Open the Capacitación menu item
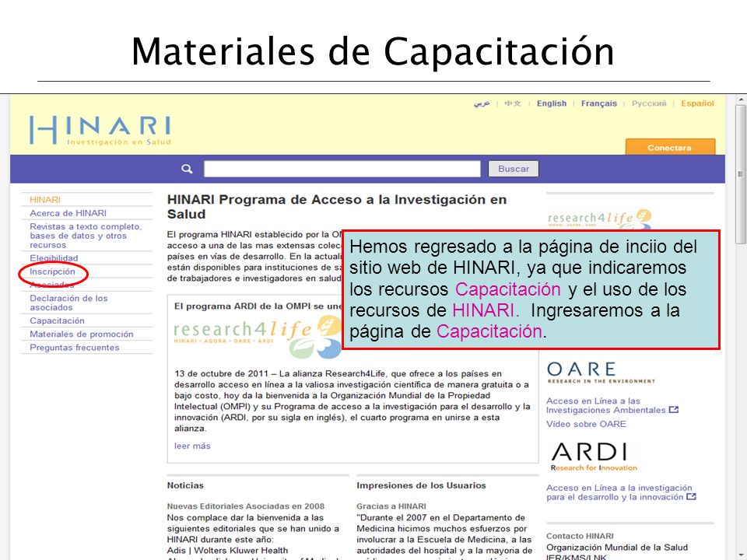The width and height of the screenshot is (747, 560). coord(57,321)
